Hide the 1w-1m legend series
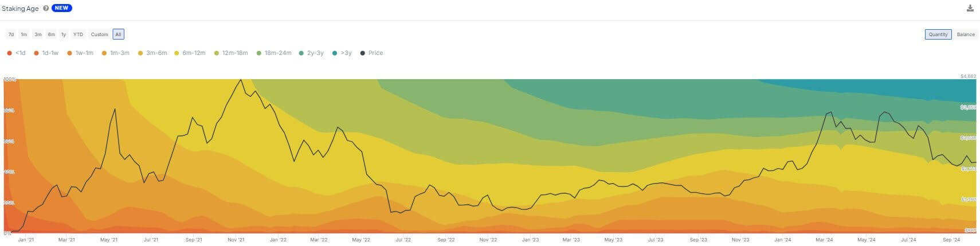 [80, 53]
